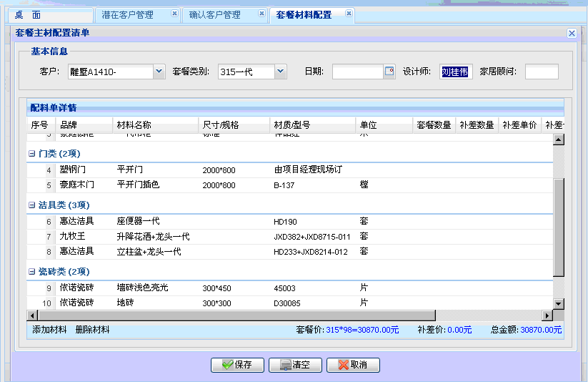This screenshot has width=588, height=382.
Task: Close the 套餐主材配置清单 dialog
Action: pos(572,33)
